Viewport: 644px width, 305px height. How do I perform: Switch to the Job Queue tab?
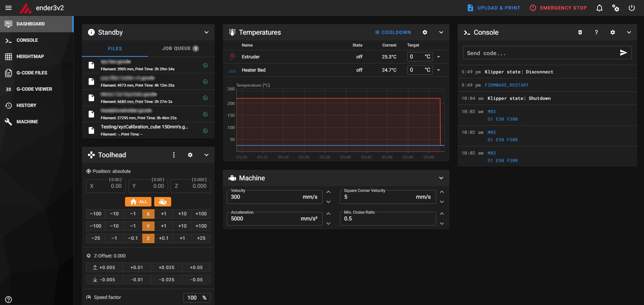180,49
